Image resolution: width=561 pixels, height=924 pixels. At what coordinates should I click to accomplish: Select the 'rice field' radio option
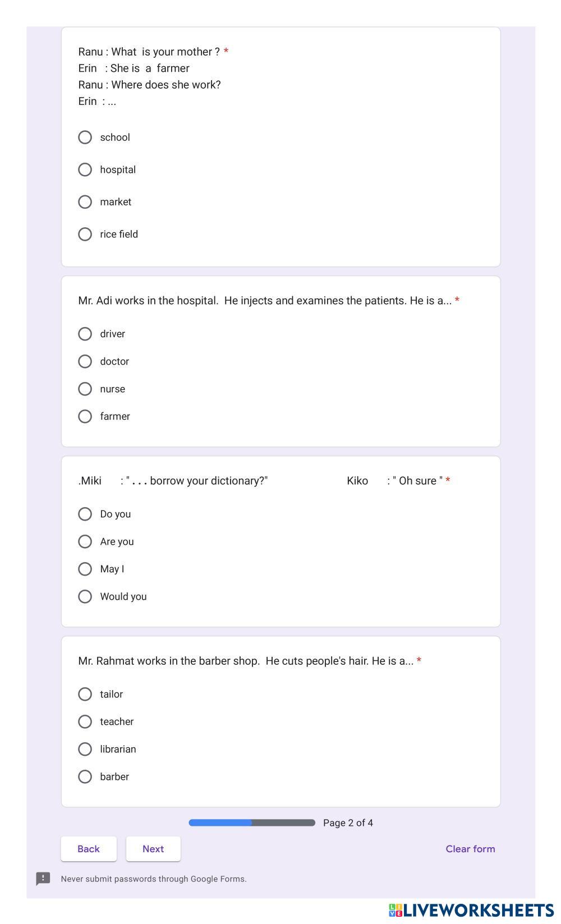click(x=85, y=234)
